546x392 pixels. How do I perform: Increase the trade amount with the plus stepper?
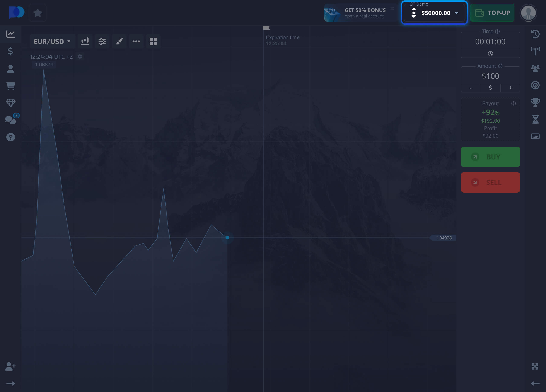tap(510, 88)
